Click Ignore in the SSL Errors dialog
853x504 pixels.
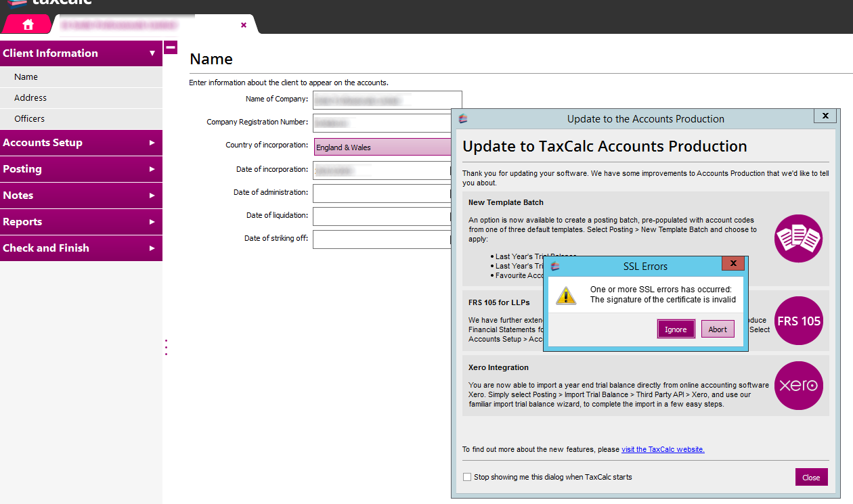point(676,329)
